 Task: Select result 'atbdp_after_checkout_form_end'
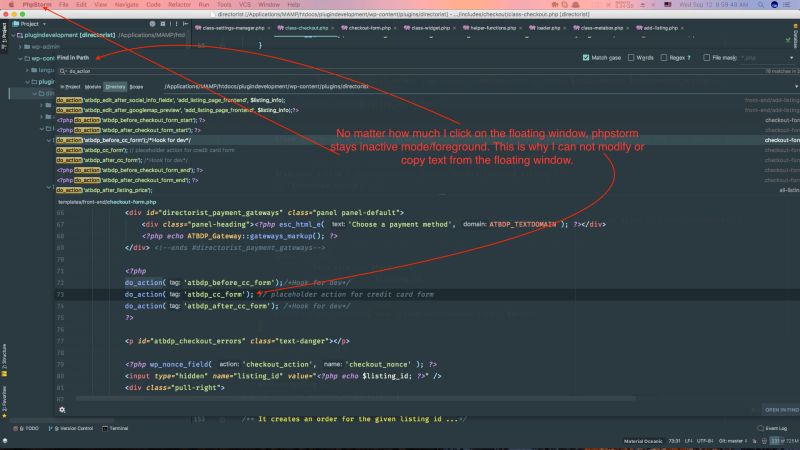[428, 180]
